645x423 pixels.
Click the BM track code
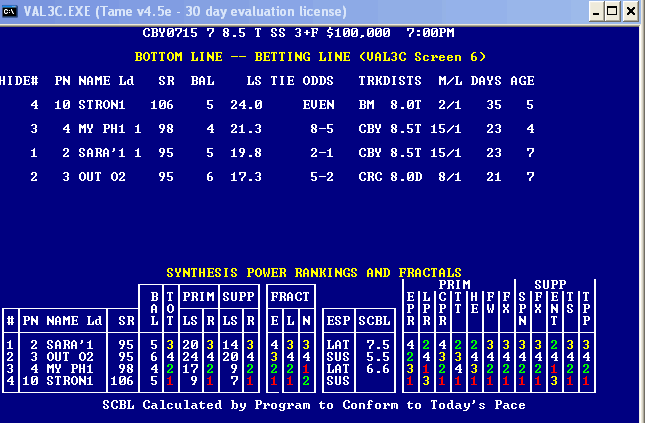(367, 105)
